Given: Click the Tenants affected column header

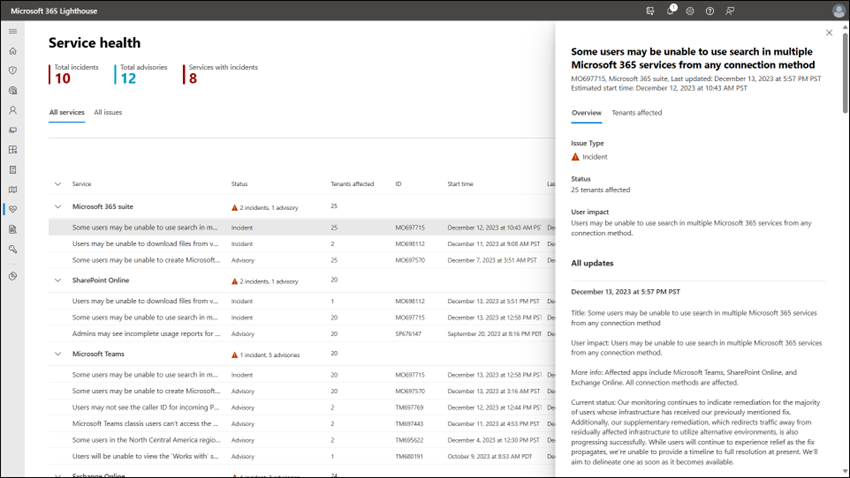Looking at the screenshot, I should tap(352, 184).
